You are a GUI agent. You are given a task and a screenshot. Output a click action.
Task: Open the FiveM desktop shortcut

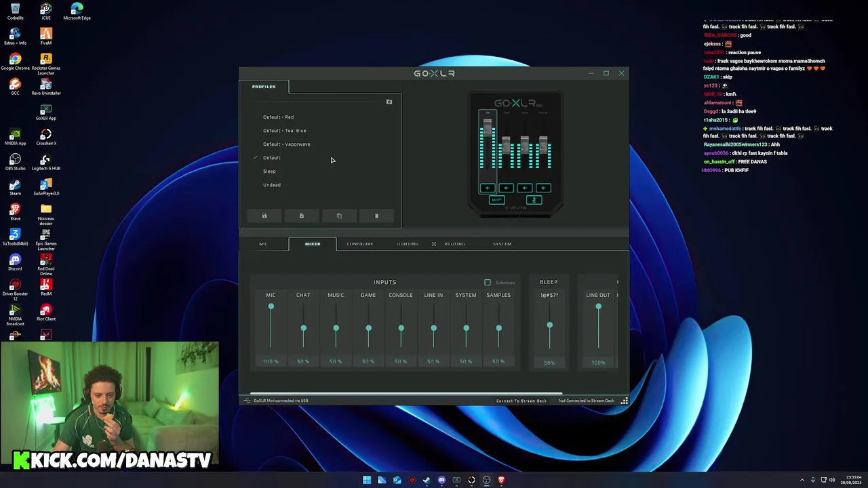point(46,36)
